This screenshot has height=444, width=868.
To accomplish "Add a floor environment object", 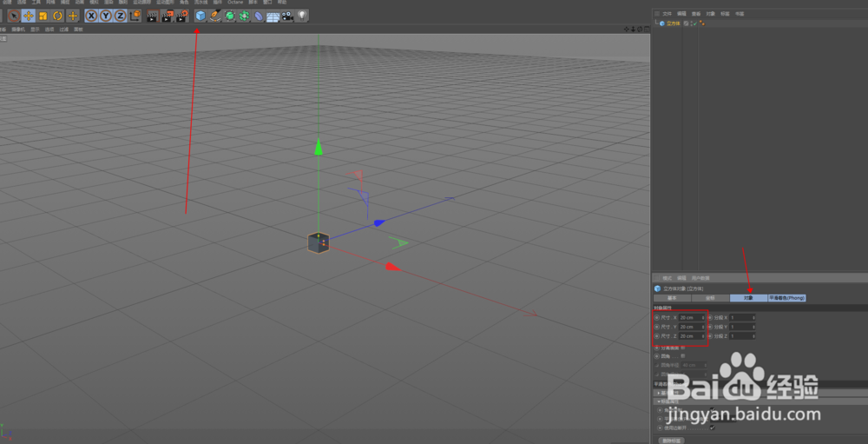I will (273, 17).
